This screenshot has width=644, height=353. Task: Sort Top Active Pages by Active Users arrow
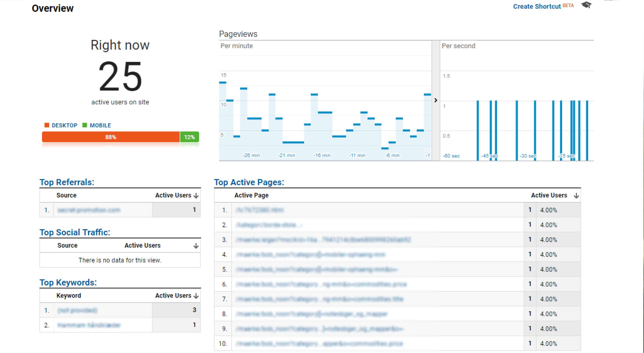coord(576,195)
